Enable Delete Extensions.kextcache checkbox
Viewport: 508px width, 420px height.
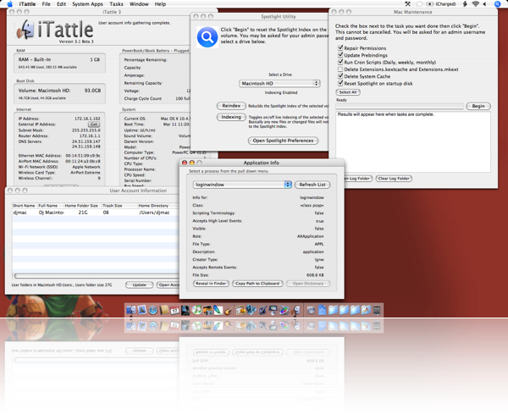(x=339, y=71)
